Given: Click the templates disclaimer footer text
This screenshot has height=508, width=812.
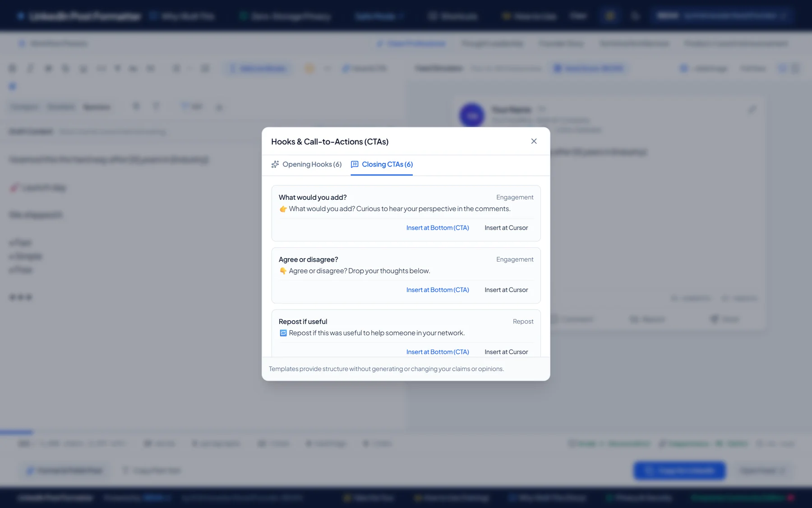Looking at the screenshot, I should coord(386,369).
